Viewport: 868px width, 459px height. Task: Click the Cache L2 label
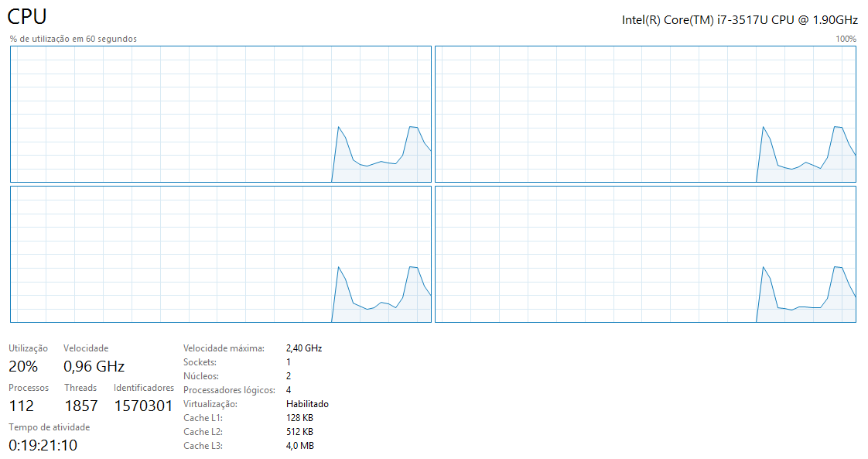203,432
